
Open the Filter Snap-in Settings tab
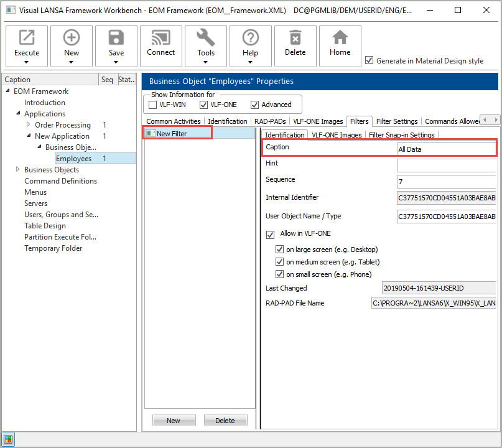pos(401,135)
